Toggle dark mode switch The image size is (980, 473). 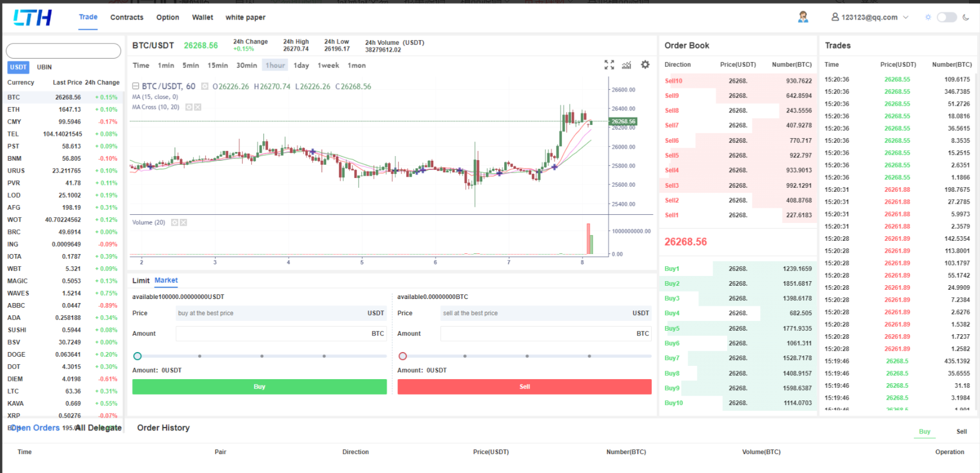[x=947, y=17]
